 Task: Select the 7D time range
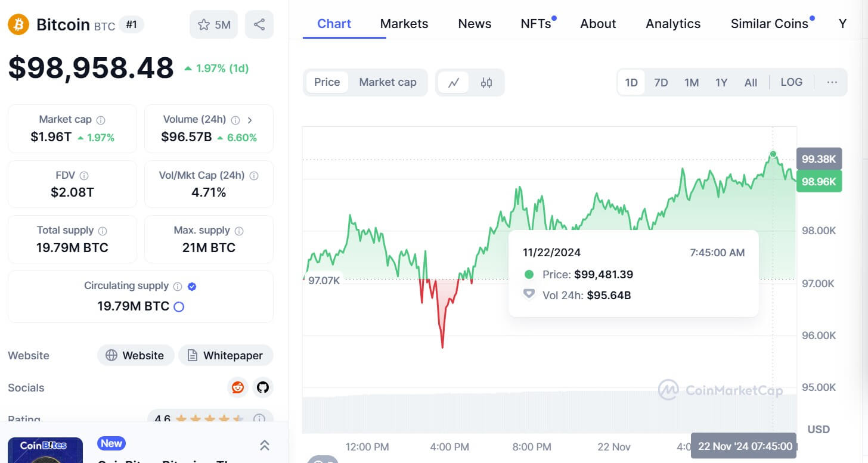pos(661,82)
